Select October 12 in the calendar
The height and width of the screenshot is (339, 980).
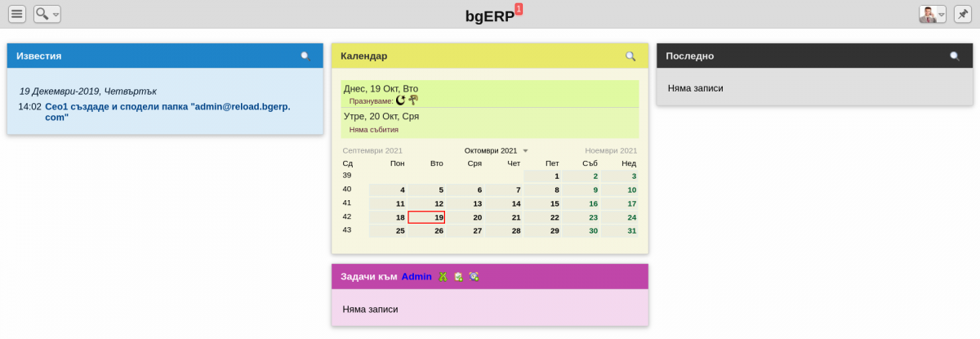click(426, 203)
